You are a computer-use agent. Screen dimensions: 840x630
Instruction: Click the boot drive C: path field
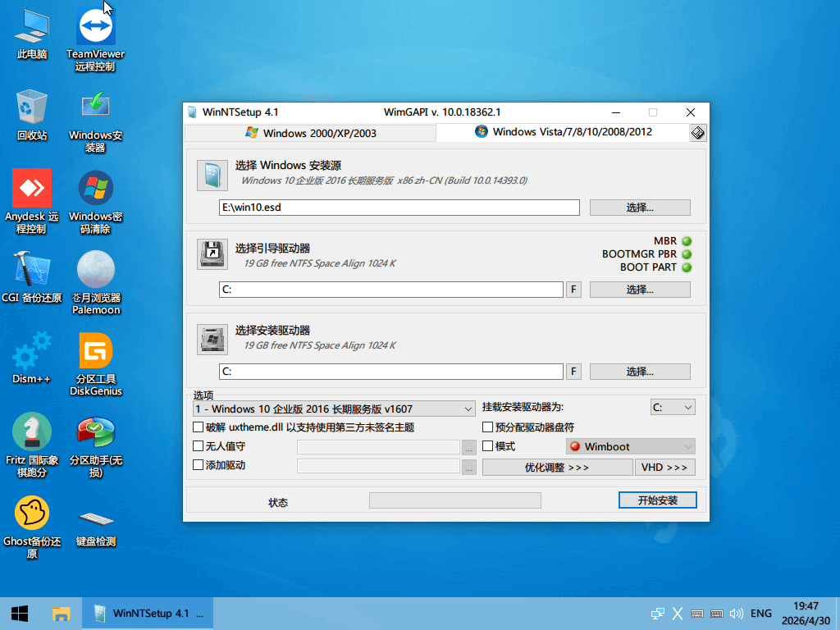tap(391, 290)
